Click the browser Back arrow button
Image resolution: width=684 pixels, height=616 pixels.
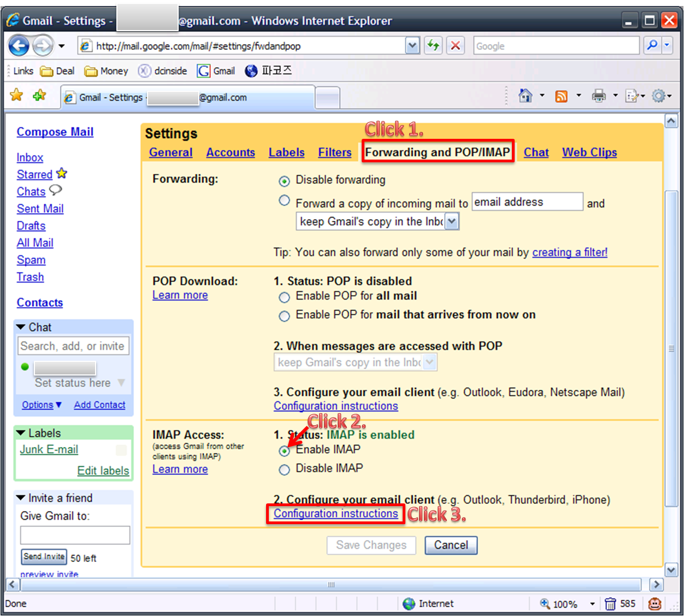coord(19,46)
